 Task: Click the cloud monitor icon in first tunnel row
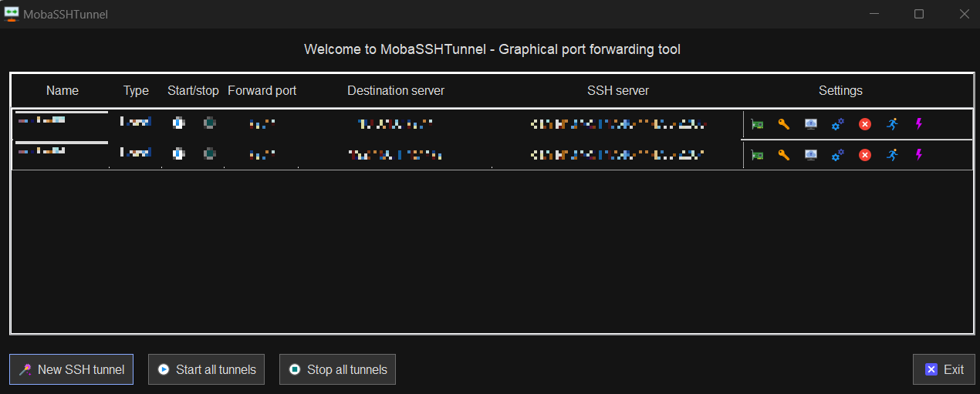point(811,124)
